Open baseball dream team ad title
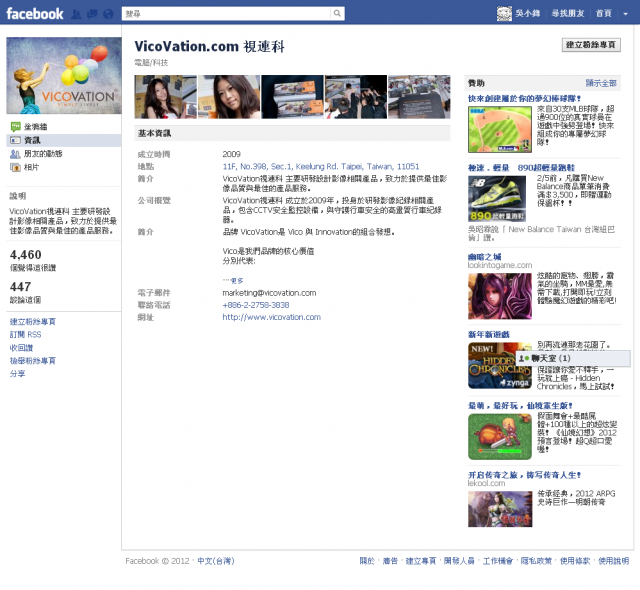The width and height of the screenshot is (640, 590). point(524,99)
